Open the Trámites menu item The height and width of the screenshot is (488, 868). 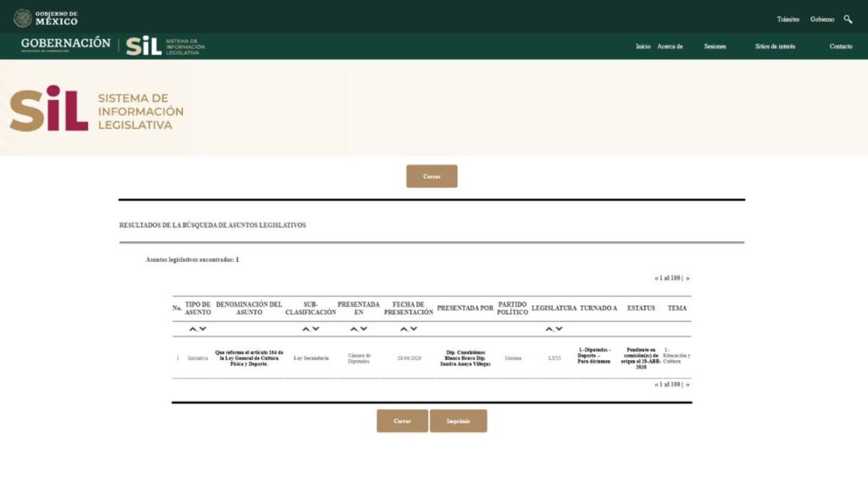coord(787,19)
